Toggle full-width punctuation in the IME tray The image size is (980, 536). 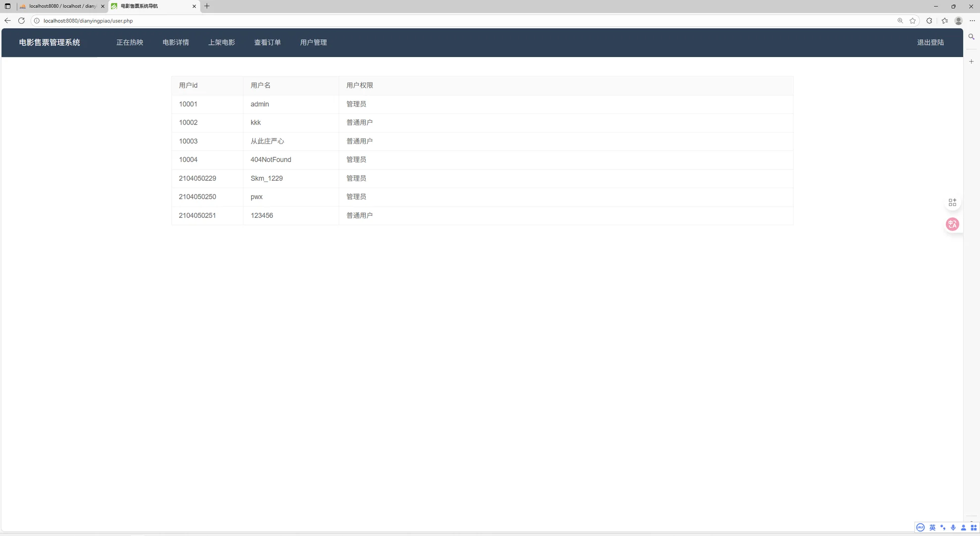[x=943, y=528]
